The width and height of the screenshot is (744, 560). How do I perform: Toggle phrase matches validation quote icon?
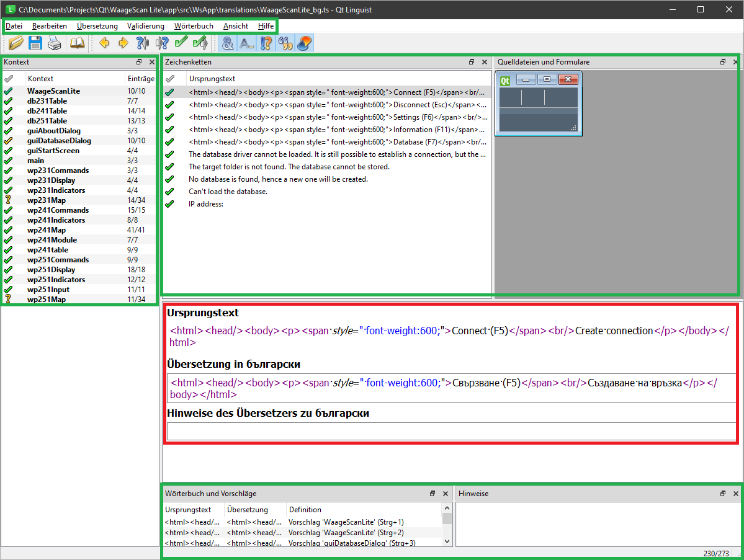pyautogui.click(x=285, y=43)
